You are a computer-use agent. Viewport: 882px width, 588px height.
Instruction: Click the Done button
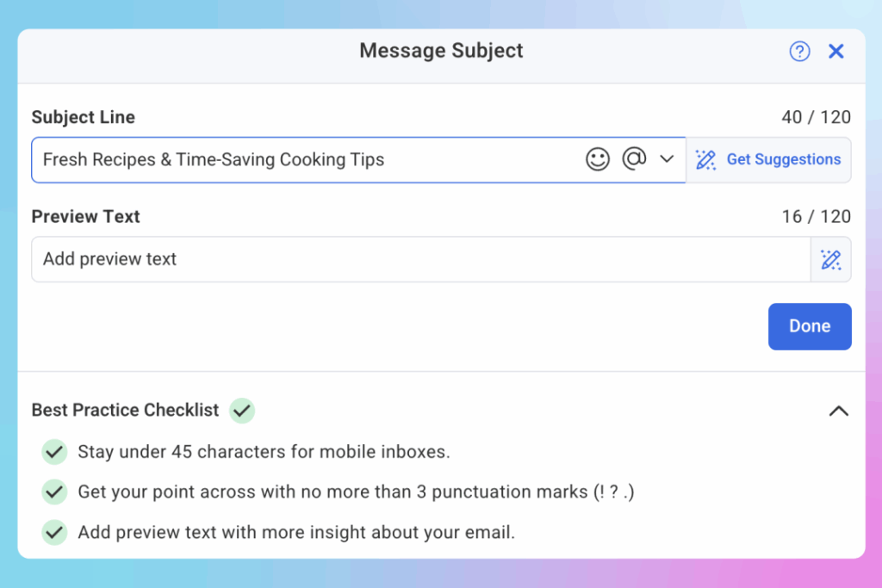809,326
